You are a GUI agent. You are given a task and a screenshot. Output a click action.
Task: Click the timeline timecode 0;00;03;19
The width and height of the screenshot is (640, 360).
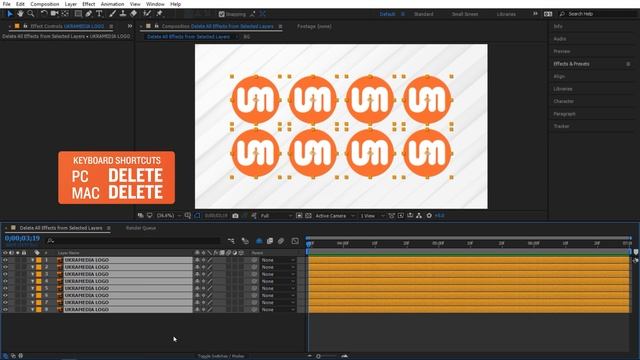pos(22,238)
